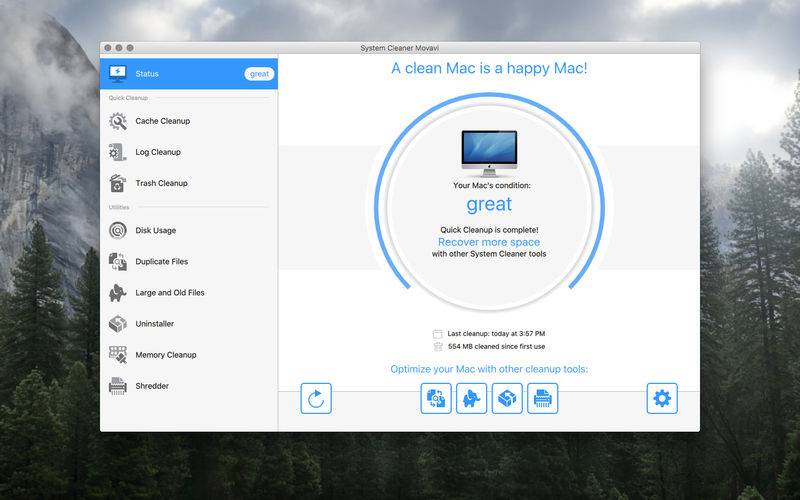This screenshot has height=500, width=800.
Task: Open settings with the gear button
Action: tap(662, 398)
